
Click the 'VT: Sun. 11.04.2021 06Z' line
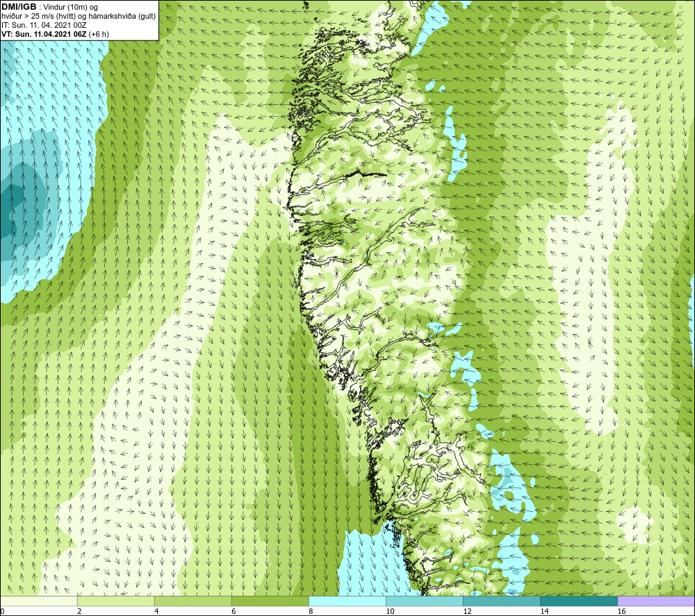click(x=44, y=34)
